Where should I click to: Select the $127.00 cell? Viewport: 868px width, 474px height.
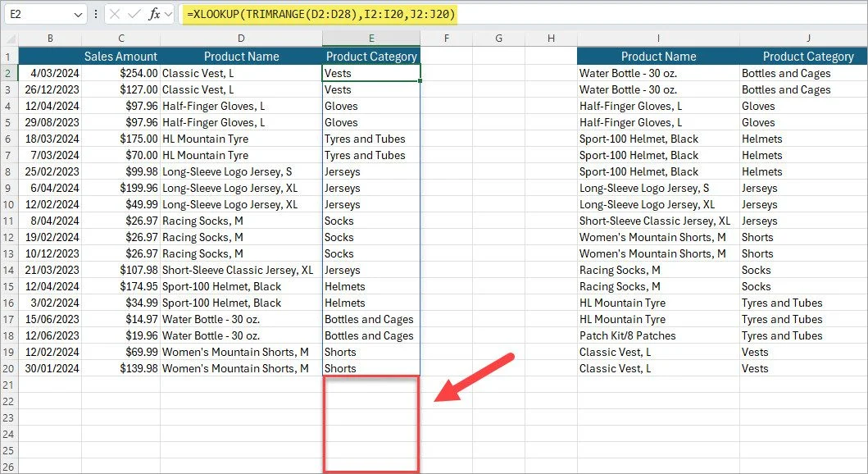(x=120, y=89)
